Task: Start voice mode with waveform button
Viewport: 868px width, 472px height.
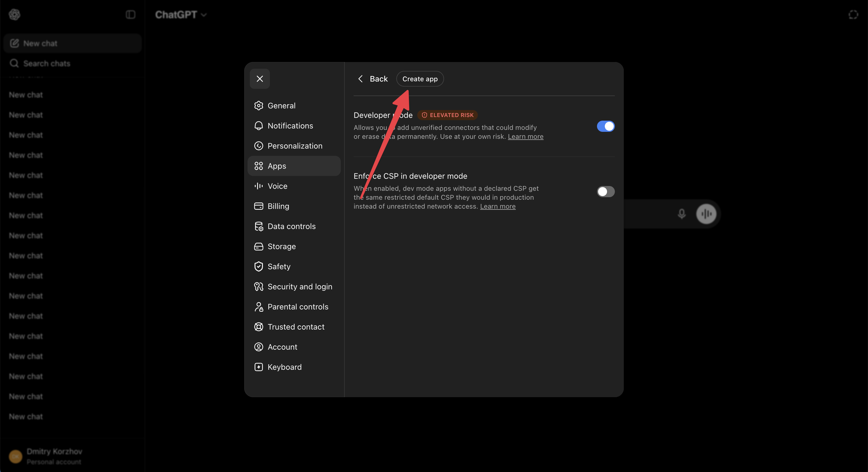Action: click(x=706, y=214)
